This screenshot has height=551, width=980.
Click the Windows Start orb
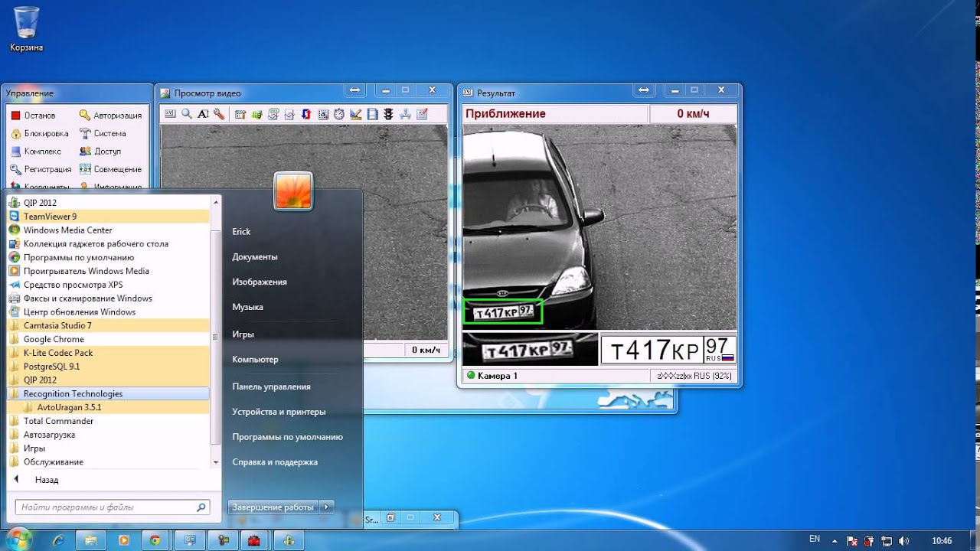tap(18, 539)
